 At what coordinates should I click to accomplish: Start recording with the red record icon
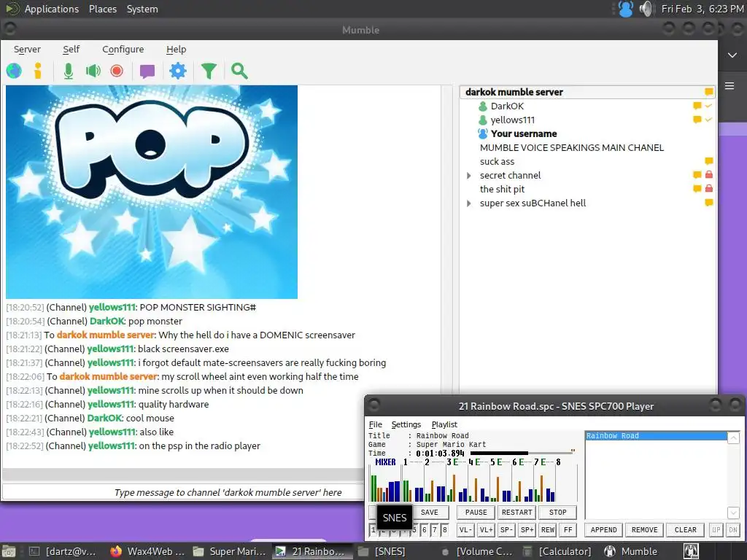click(x=117, y=71)
